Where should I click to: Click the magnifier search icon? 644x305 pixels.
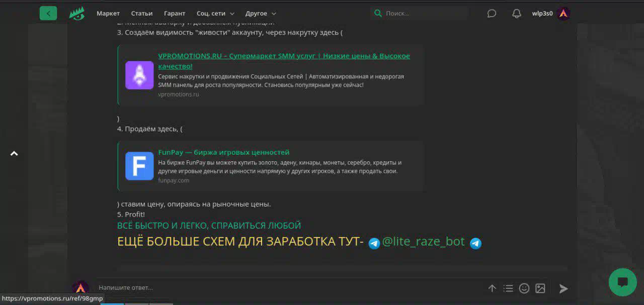378,14
